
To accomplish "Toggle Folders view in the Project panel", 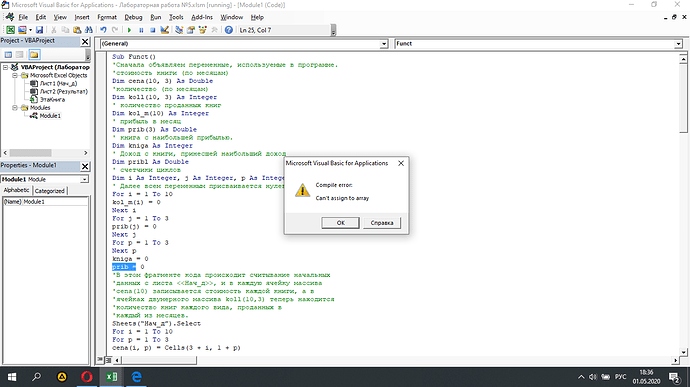I will tap(34, 55).
